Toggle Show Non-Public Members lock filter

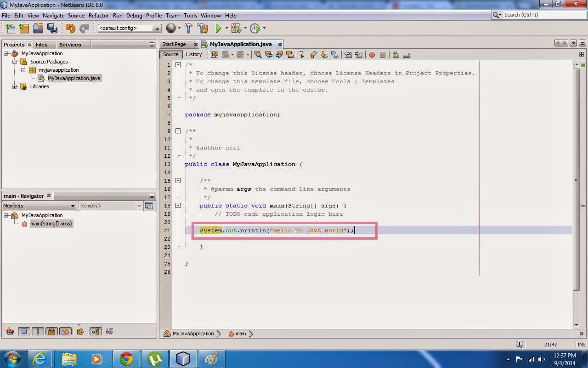point(51,331)
